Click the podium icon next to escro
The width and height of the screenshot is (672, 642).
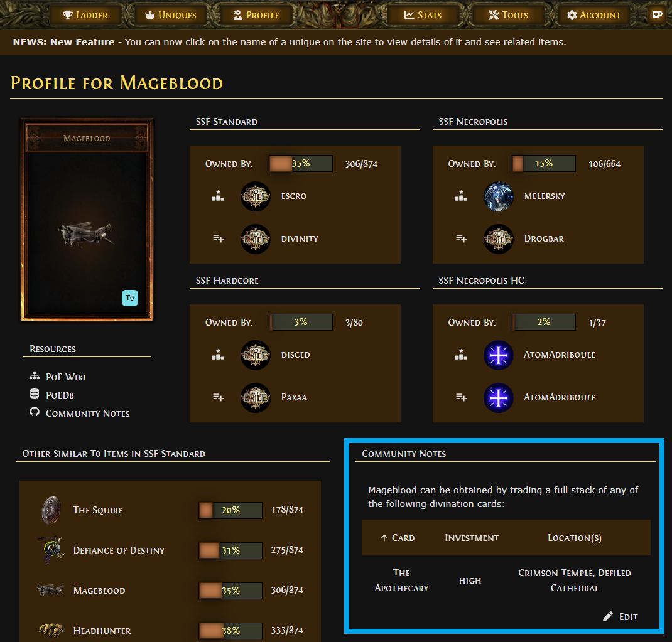pyautogui.click(x=218, y=196)
